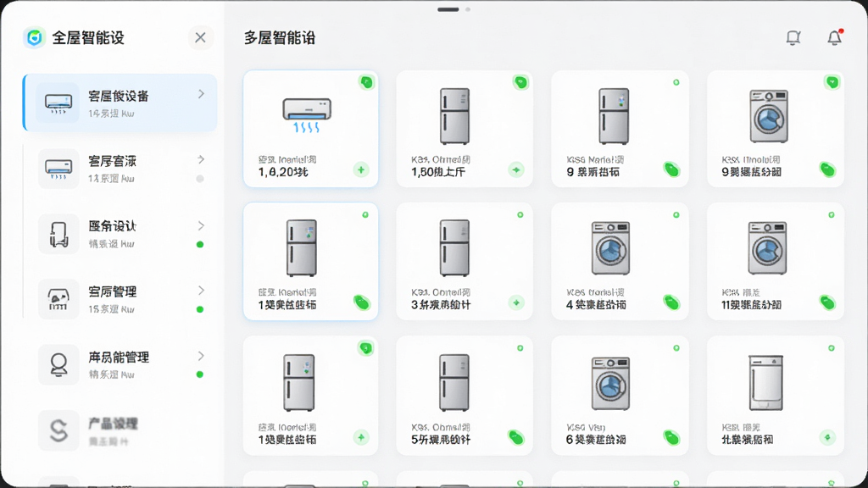Click the washing machine image on the 6 card
The height and width of the screenshot is (488, 868).
pyautogui.click(x=610, y=384)
